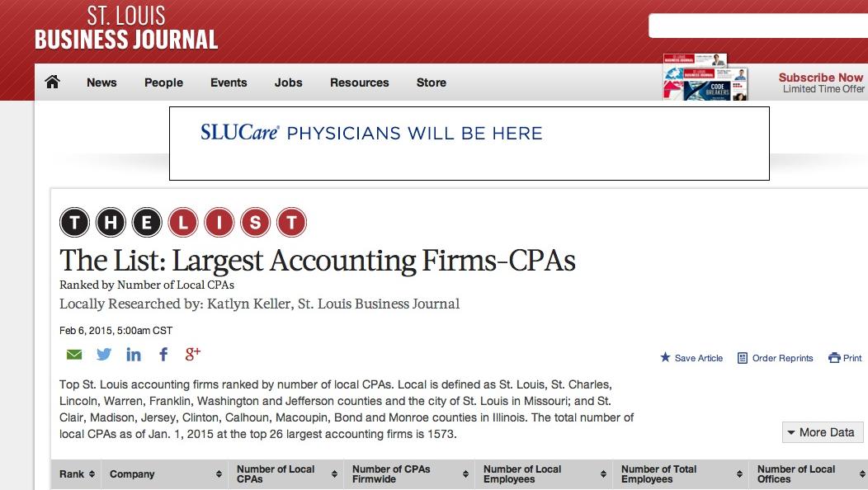The height and width of the screenshot is (490, 868).
Task: Click the search box at top right
Action: [x=759, y=26]
